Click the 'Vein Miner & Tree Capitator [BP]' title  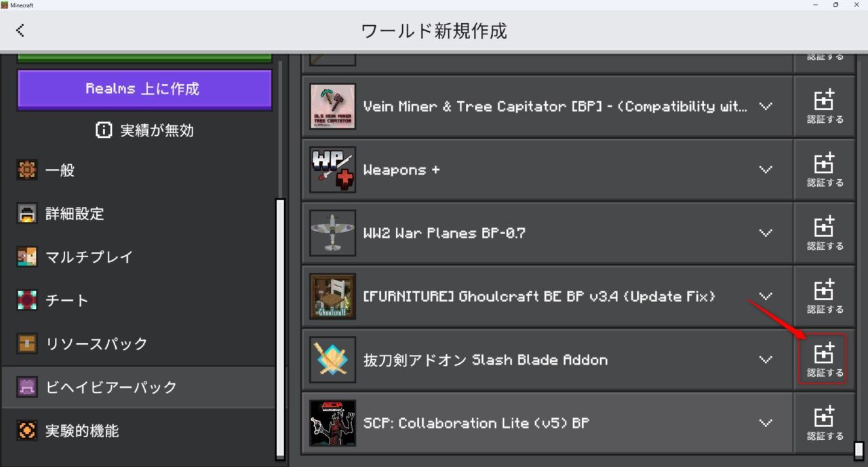click(x=555, y=107)
